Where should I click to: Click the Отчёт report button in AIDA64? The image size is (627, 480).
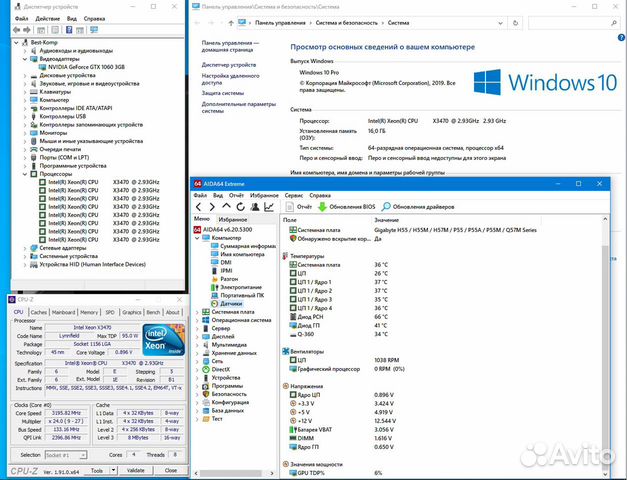tap(299, 207)
